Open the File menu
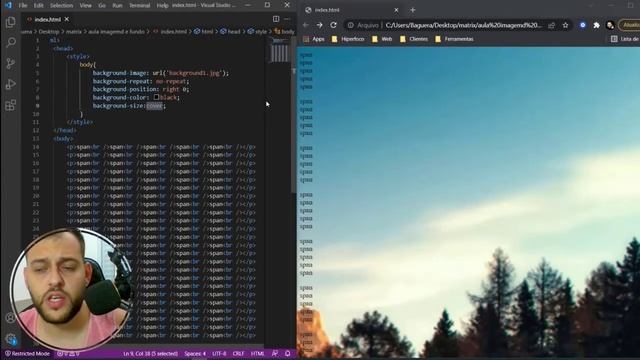This screenshot has height=360, width=640. tap(23, 5)
